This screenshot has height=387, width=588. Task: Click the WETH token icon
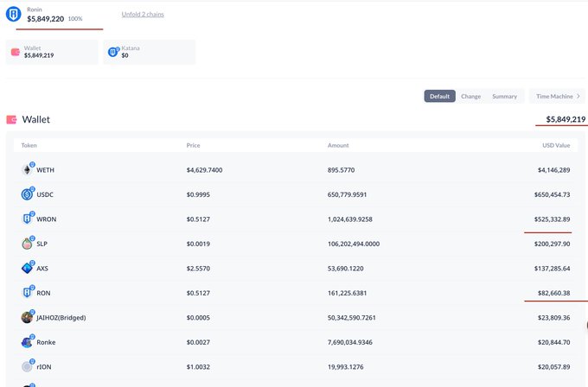pos(27,169)
